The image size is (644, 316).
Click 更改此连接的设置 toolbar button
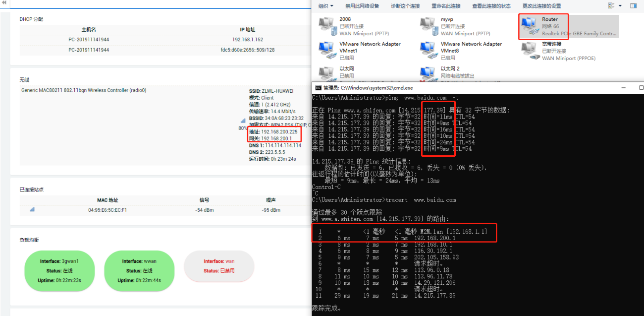[541, 6]
